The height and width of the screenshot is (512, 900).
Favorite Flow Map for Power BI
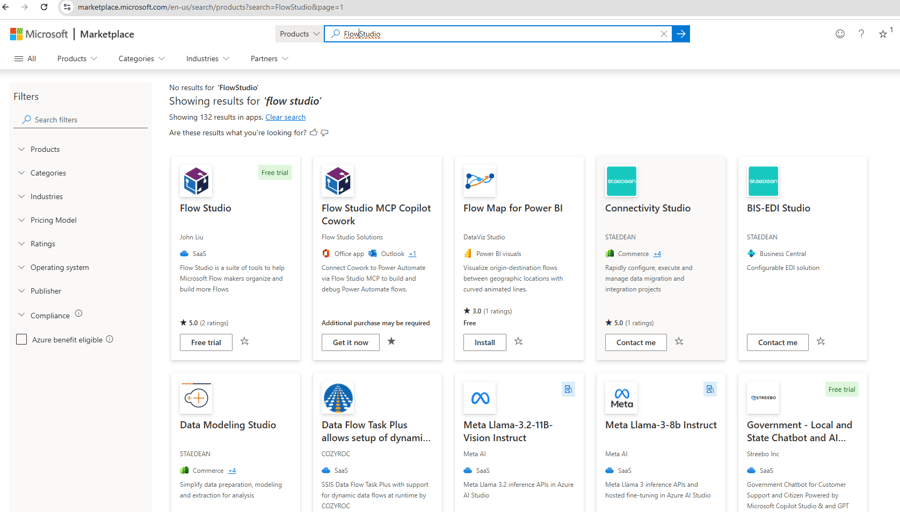pyautogui.click(x=518, y=342)
